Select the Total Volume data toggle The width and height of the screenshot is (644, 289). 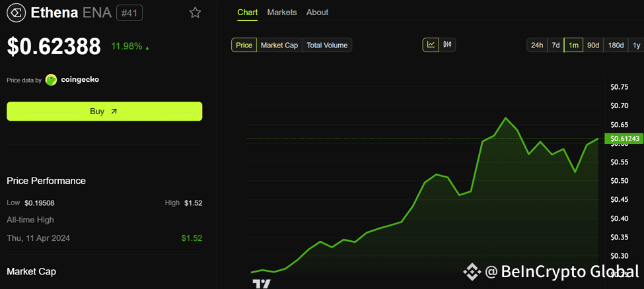pyautogui.click(x=327, y=45)
